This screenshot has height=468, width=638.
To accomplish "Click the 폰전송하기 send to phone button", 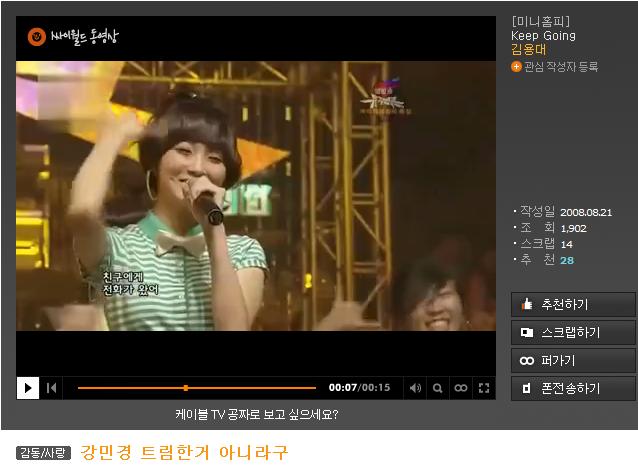I will [x=573, y=388].
